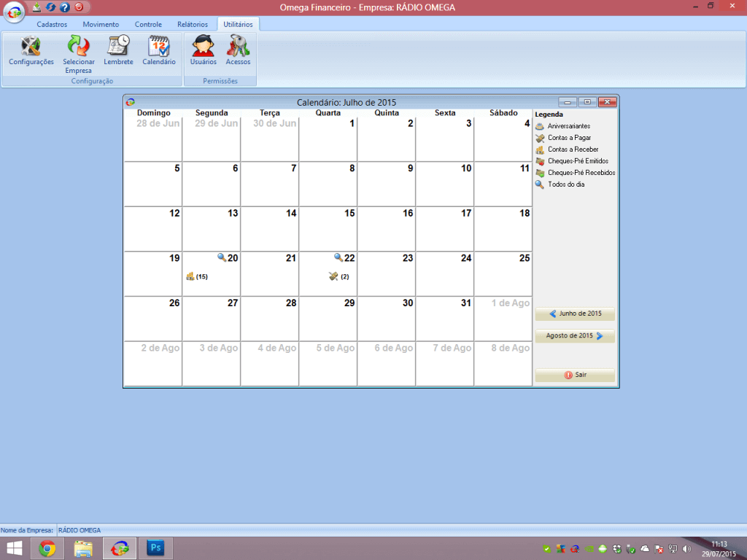
Task: Switch to the Movimento tab
Action: click(101, 24)
